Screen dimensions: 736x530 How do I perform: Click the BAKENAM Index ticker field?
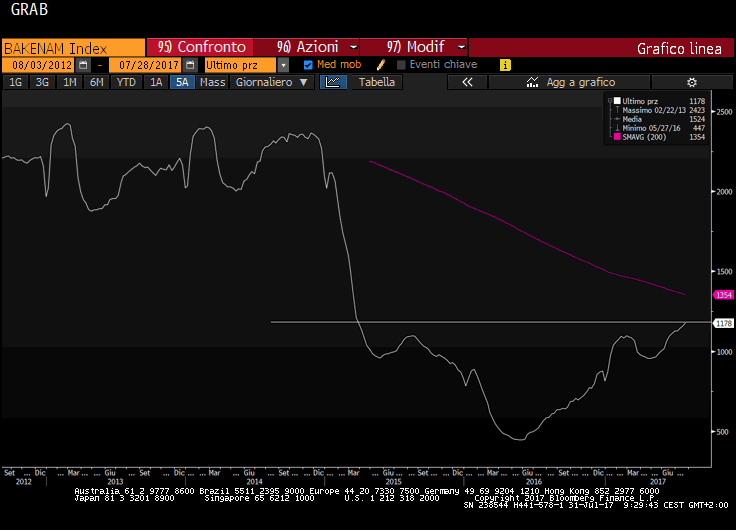coord(74,48)
